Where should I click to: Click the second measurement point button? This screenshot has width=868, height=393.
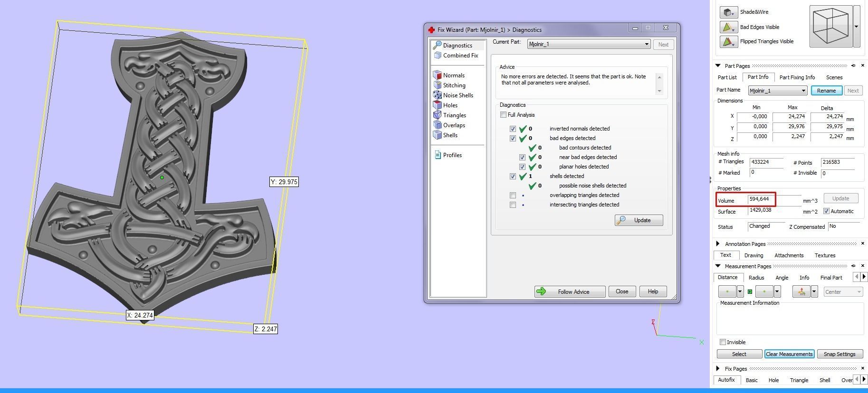(x=764, y=291)
